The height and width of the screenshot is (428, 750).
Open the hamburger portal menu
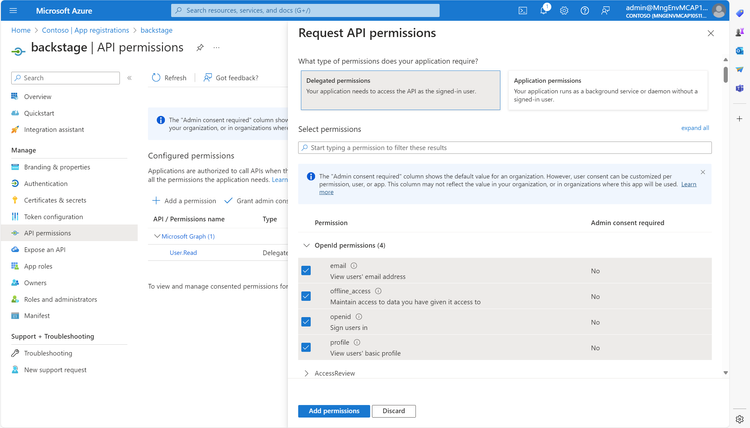[13, 11]
